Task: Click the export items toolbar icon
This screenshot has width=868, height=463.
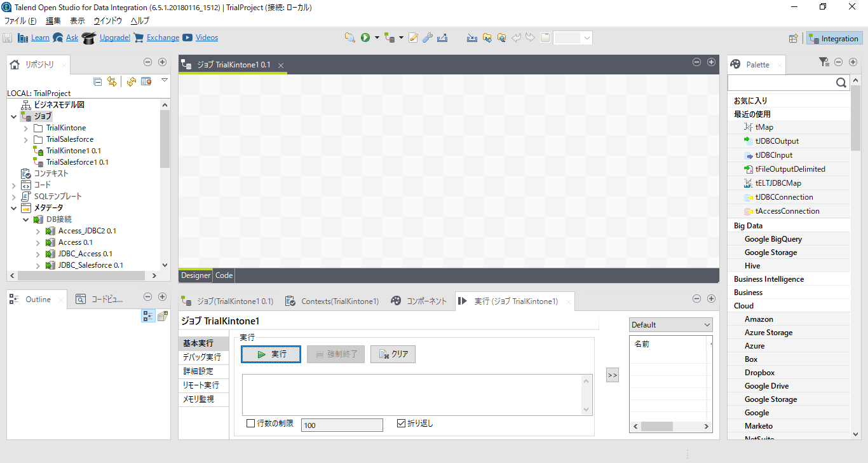Action: (x=501, y=38)
